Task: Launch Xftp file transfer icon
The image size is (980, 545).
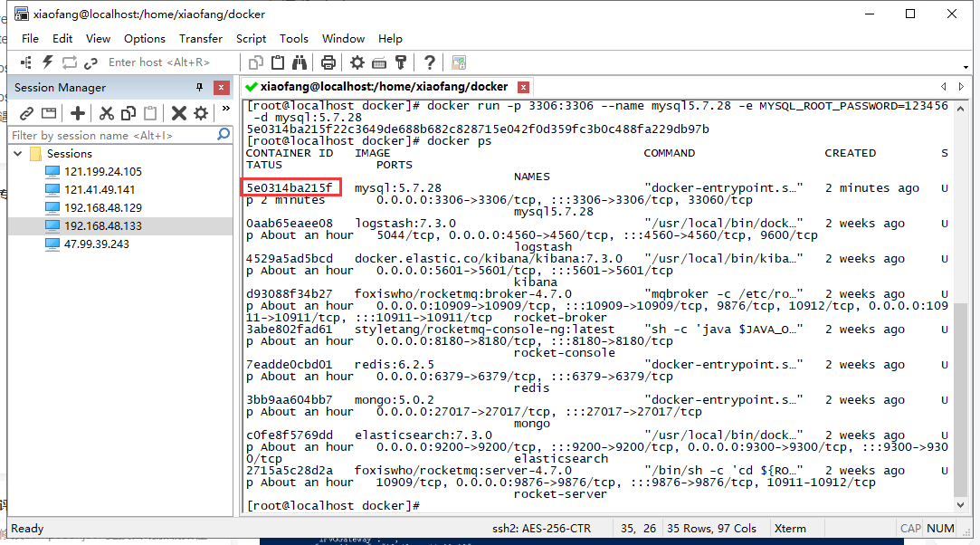Action: tap(457, 62)
